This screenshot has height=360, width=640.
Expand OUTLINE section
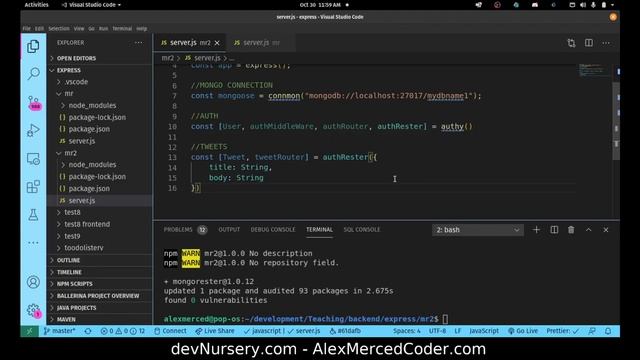(100, 260)
